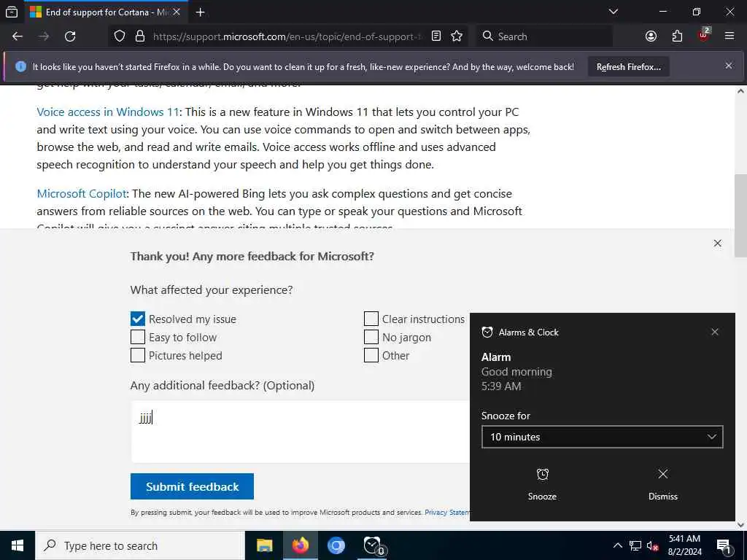Open the tracking protection shield icon
The image size is (747, 560).
120,36
